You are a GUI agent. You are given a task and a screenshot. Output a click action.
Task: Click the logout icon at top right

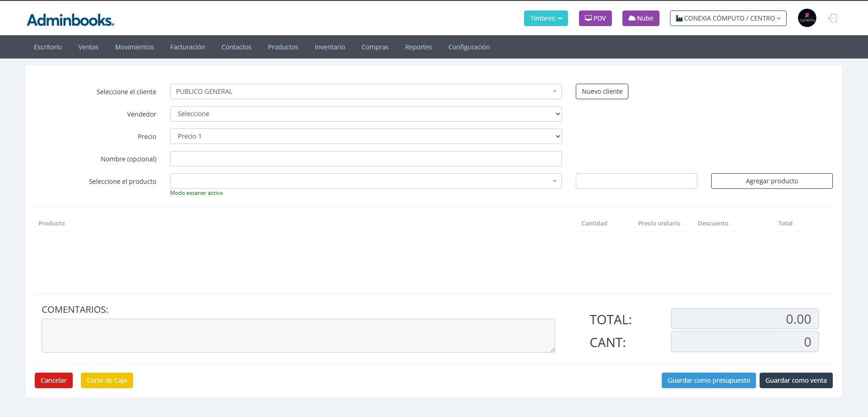point(832,18)
